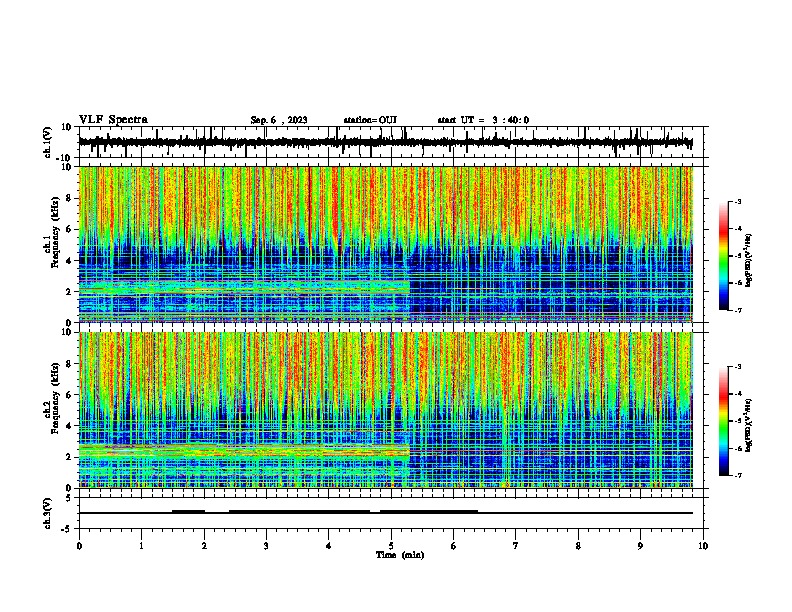Click the "6" kHz tick on ch.1 frequency axis
The height and width of the screenshot is (612, 792).
coord(69,229)
